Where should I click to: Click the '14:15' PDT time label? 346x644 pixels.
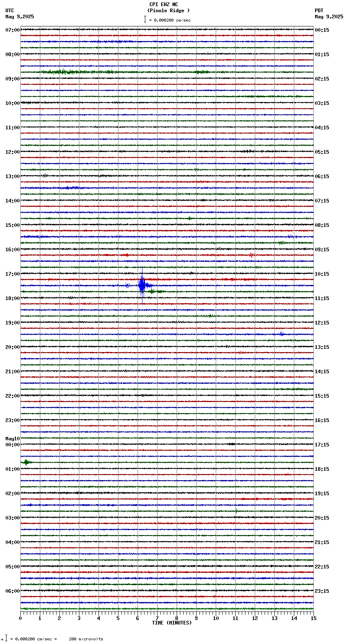pos(322,372)
